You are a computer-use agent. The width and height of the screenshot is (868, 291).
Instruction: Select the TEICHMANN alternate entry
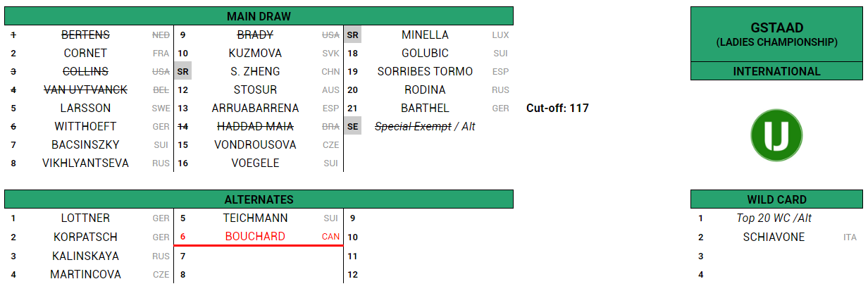(x=255, y=218)
